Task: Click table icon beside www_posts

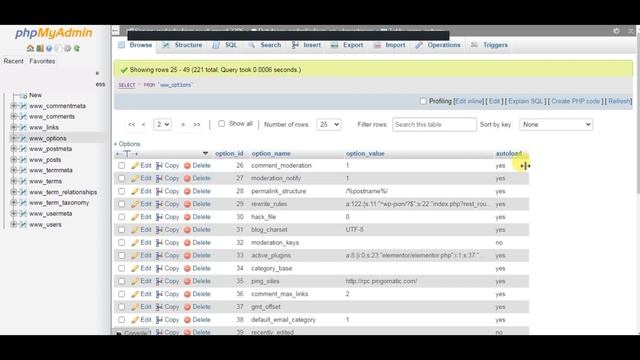Action: click(23, 160)
